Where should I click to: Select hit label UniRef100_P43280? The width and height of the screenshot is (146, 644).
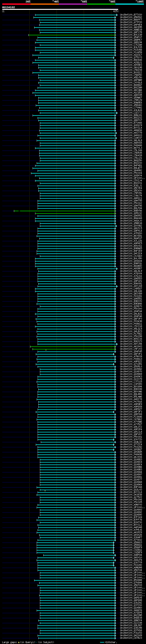tap(131, 565)
